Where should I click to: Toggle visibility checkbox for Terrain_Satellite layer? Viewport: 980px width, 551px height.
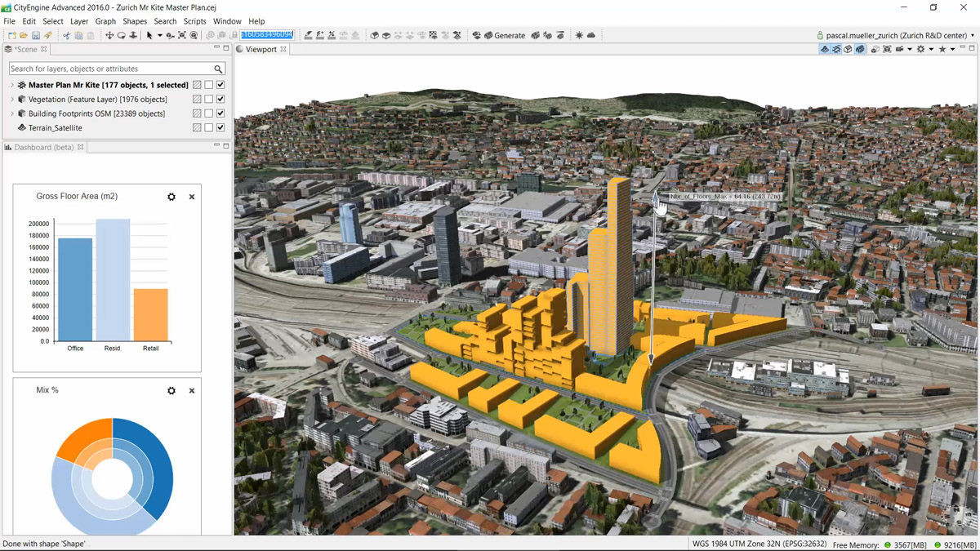coord(220,128)
